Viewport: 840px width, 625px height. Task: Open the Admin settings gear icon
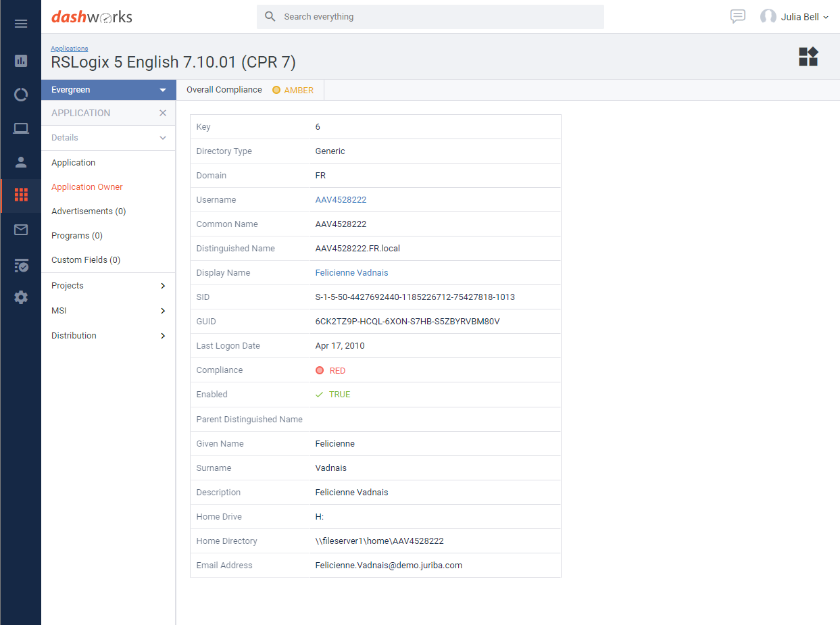21,297
